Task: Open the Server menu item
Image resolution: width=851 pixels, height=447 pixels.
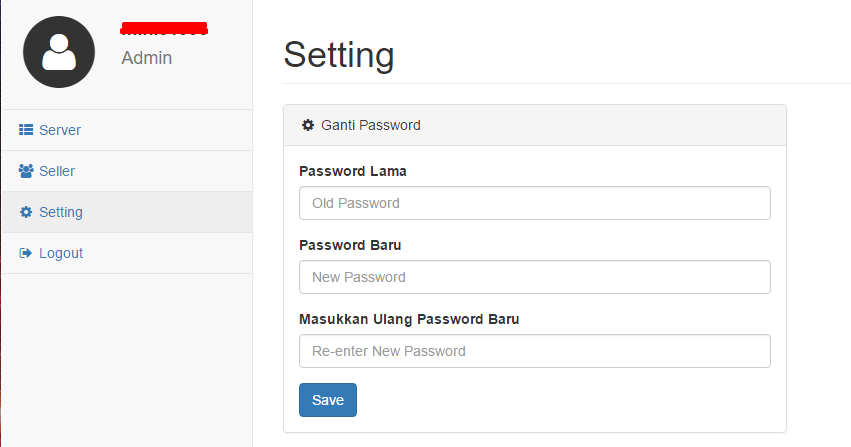Action: 127,130
